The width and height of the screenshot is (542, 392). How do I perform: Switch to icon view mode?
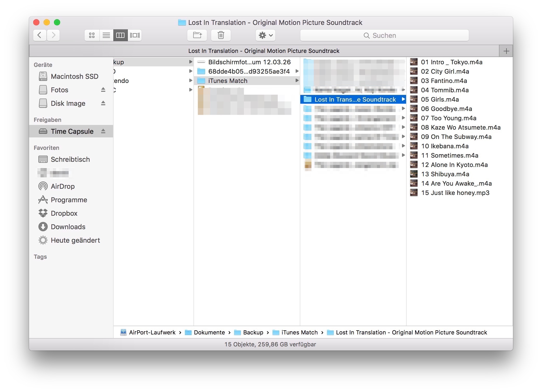point(92,35)
